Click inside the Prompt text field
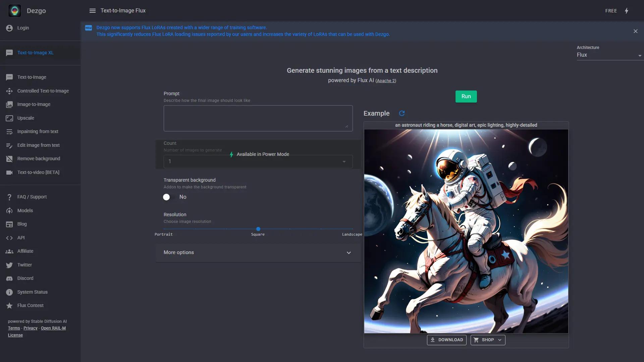 click(258, 118)
